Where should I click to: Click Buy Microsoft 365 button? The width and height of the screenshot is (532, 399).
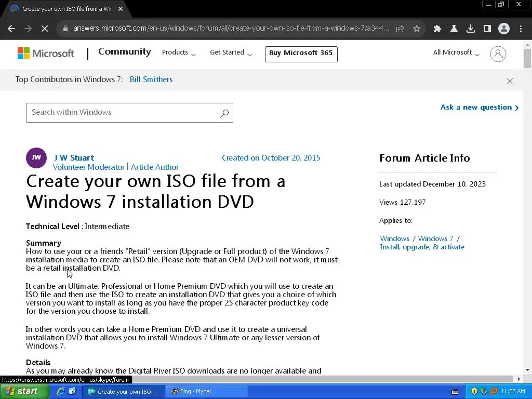click(301, 54)
